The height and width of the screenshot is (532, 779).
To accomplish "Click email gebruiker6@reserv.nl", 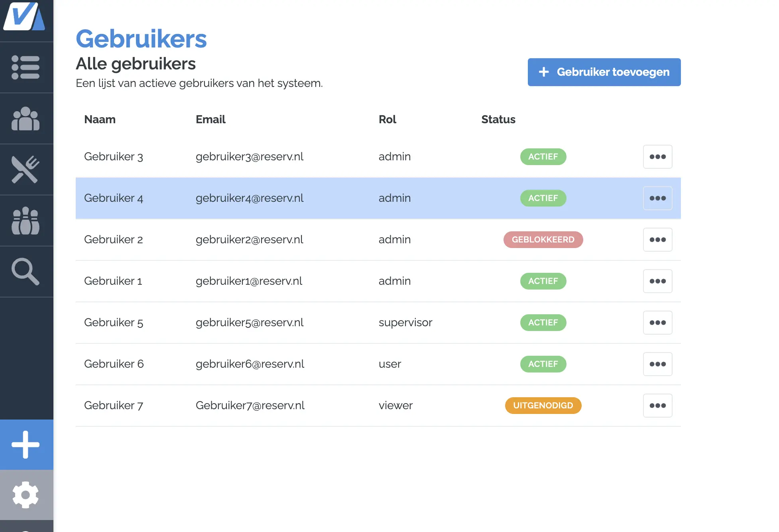I will click(x=250, y=364).
